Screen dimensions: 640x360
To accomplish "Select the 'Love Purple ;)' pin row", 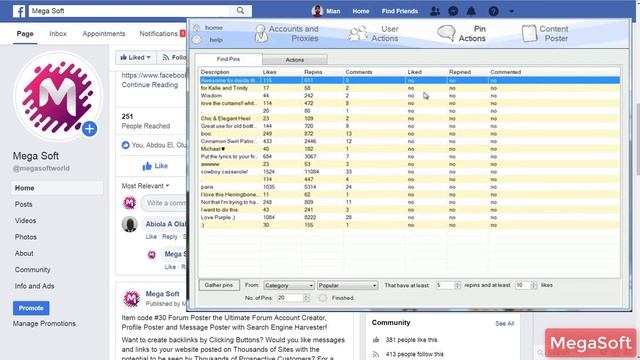I will point(410,217).
